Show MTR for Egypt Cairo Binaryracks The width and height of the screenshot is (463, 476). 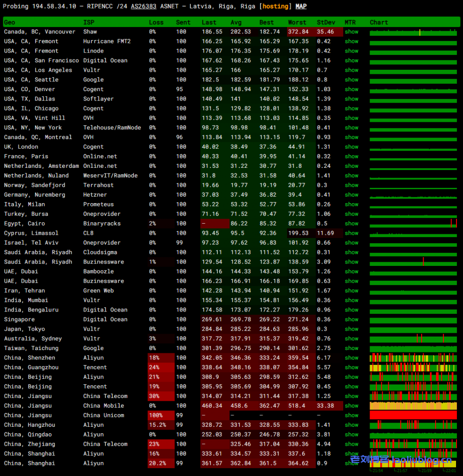(352, 224)
